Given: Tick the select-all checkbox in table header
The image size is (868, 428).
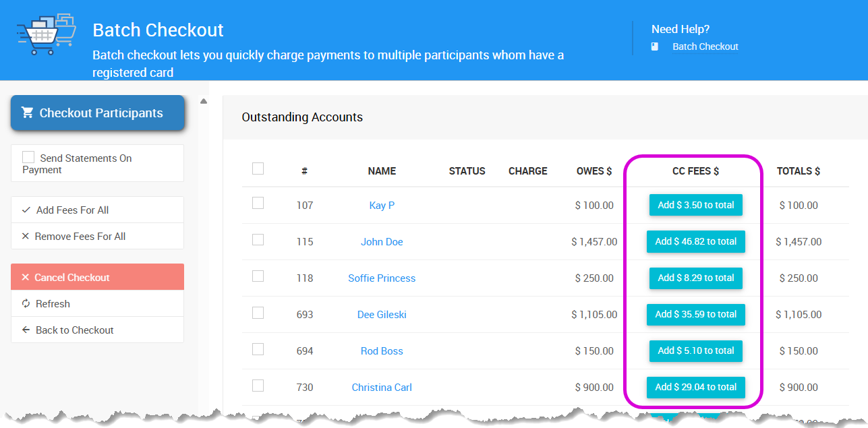Looking at the screenshot, I should pyautogui.click(x=258, y=169).
